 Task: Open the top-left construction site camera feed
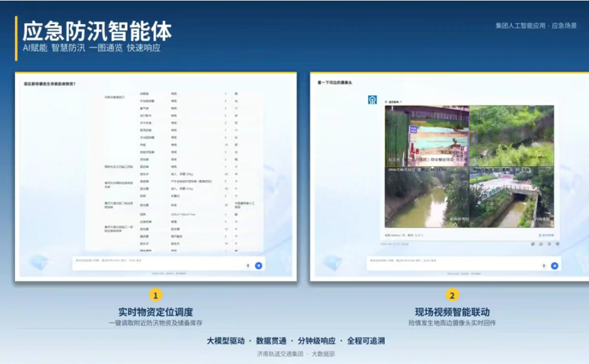(427, 136)
